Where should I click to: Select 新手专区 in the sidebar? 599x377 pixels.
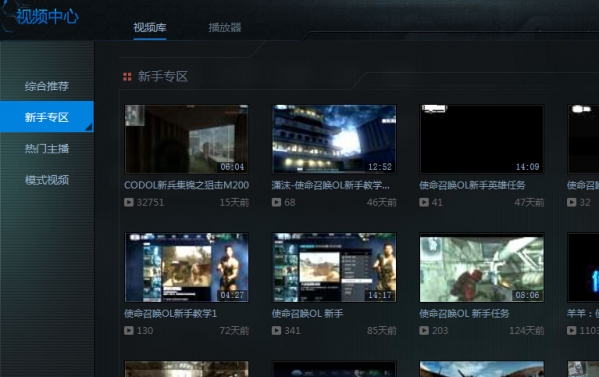coord(47,117)
